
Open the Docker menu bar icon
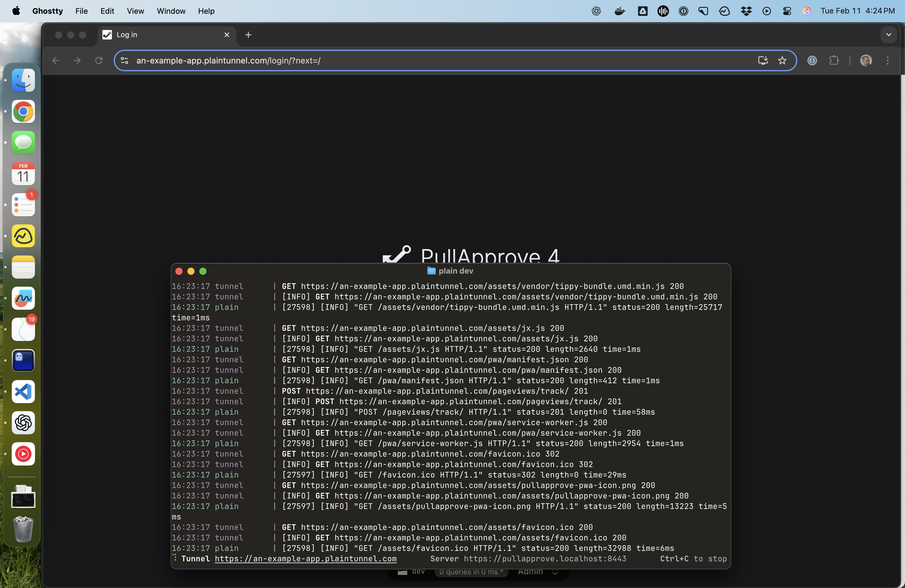(x=619, y=11)
